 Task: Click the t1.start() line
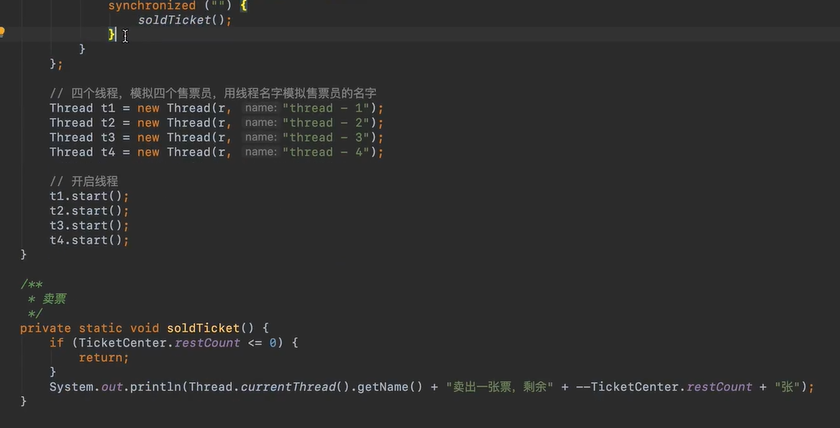[89, 196]
